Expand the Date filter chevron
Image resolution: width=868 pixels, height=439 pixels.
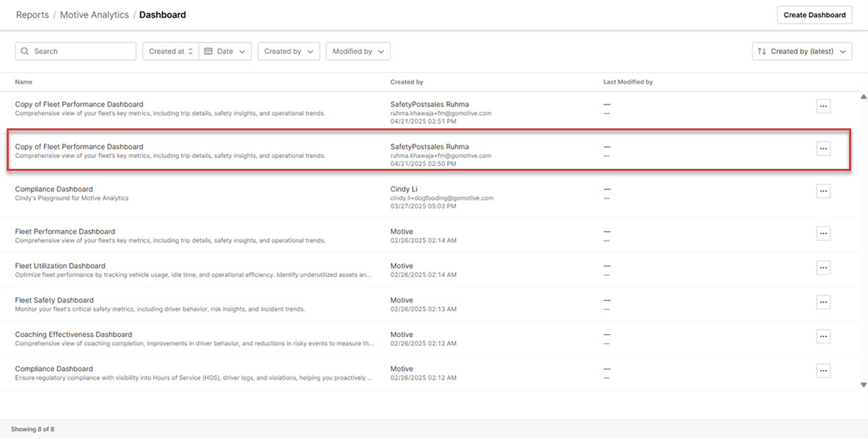pos(242,51)
